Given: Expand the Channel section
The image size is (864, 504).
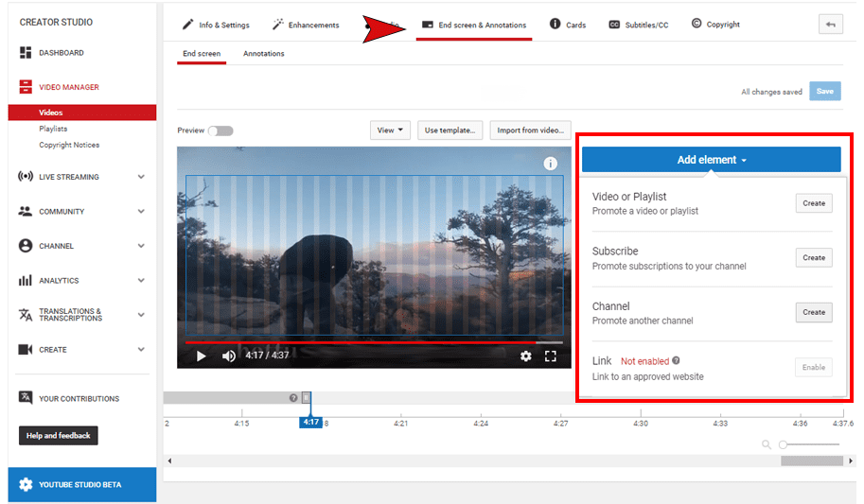Looking at the screenshot, I should click(141, 246).
